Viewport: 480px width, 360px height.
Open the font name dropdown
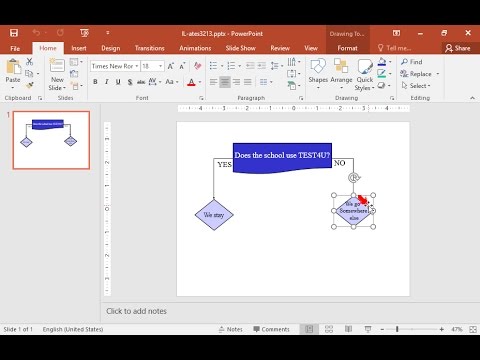coord(137,66)
